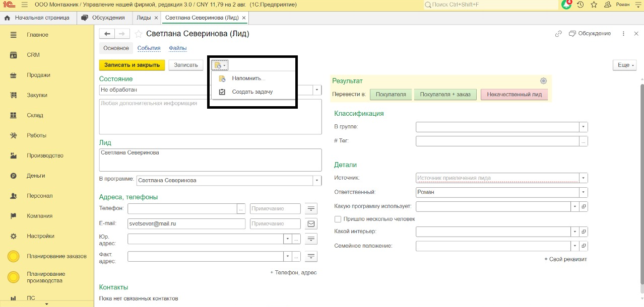This screenshot has width=644, height=307.
Task: Navigate forward with right arrow
Action: (122, 34)
